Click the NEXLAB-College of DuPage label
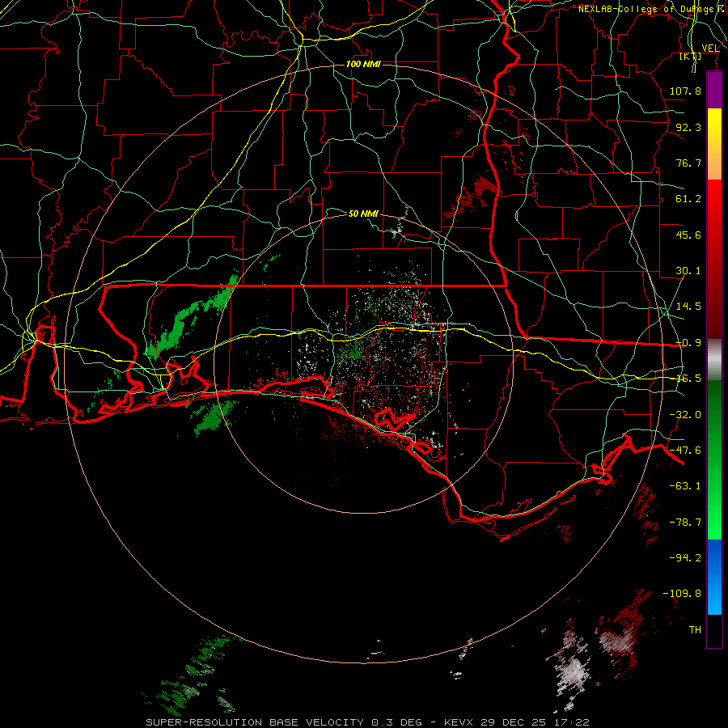 pos(649,9)
